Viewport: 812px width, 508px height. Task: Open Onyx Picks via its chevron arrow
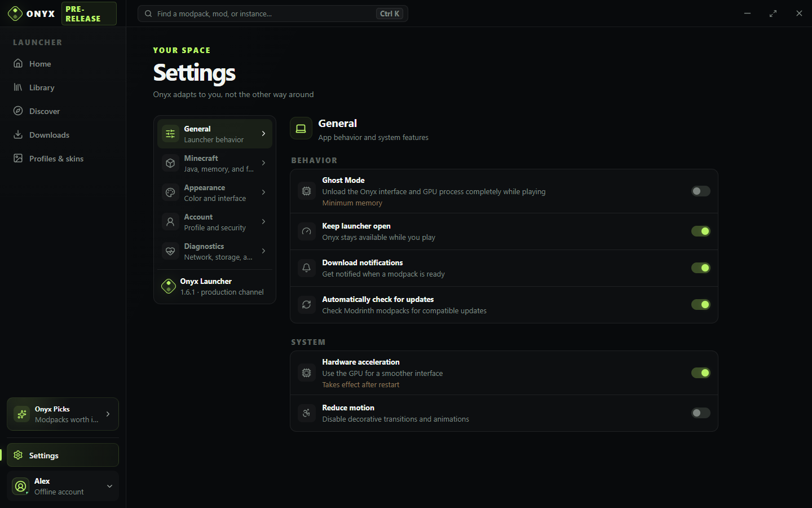click(108, 414)
